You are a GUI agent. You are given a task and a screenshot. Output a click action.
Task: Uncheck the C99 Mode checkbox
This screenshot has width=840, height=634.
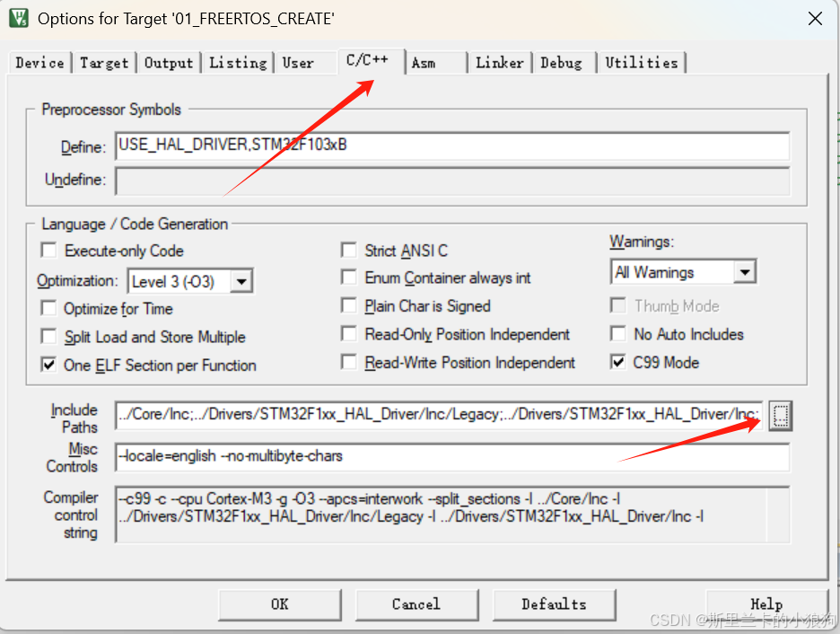[x=618, y=362]
